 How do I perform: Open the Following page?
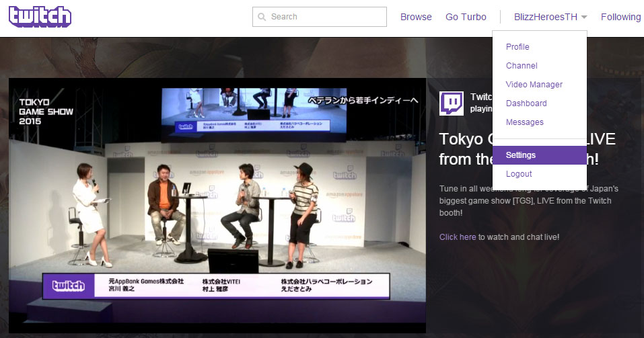(x=620, y=17)
